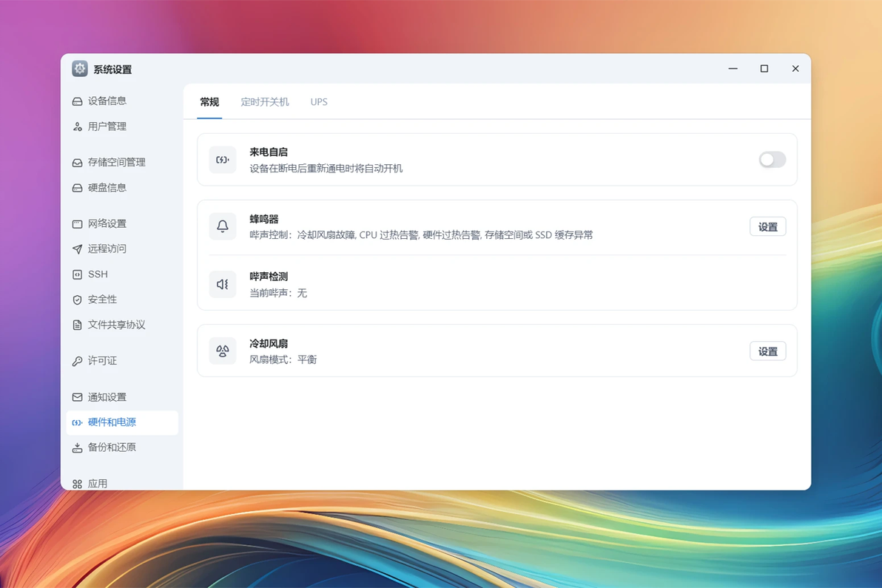This screenshot has height=588, width=882.
Task: Switch to the UPS tab
Action: (319, 102)
